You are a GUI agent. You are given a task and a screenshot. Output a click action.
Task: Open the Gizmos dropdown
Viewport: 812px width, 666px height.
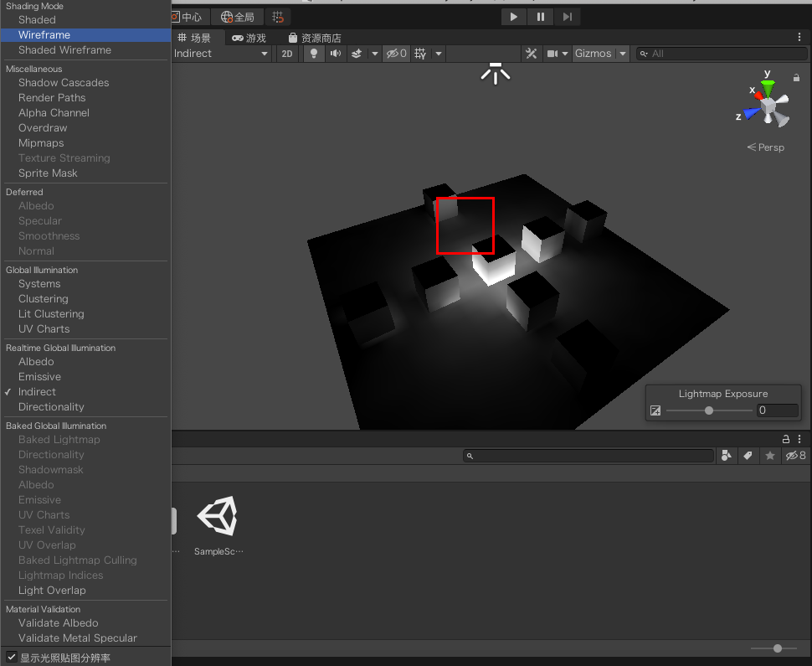click(599, 53)
